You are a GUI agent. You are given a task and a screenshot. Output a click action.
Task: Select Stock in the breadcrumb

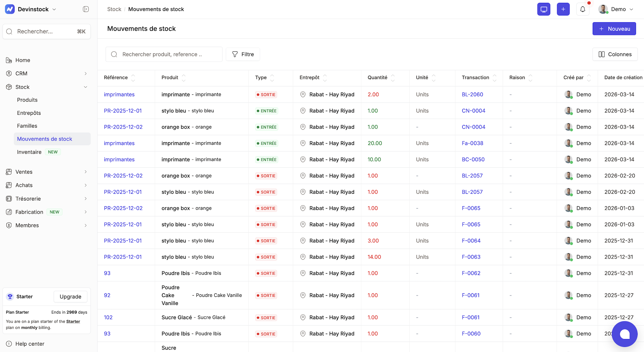[114, 9]
